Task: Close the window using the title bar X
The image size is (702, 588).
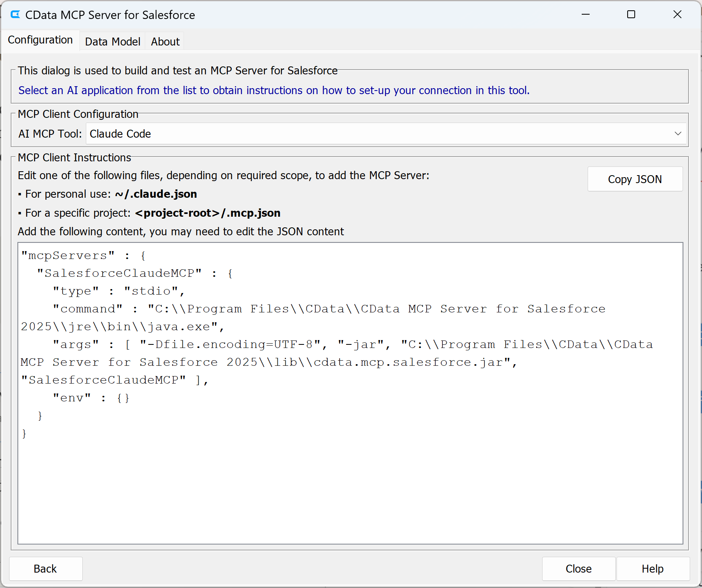Action: coord(677,15)
